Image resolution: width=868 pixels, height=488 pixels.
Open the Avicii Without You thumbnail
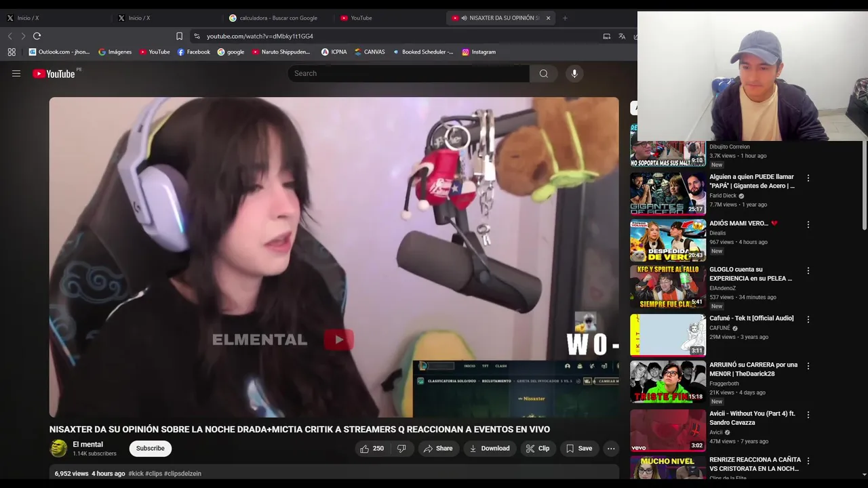668,430
